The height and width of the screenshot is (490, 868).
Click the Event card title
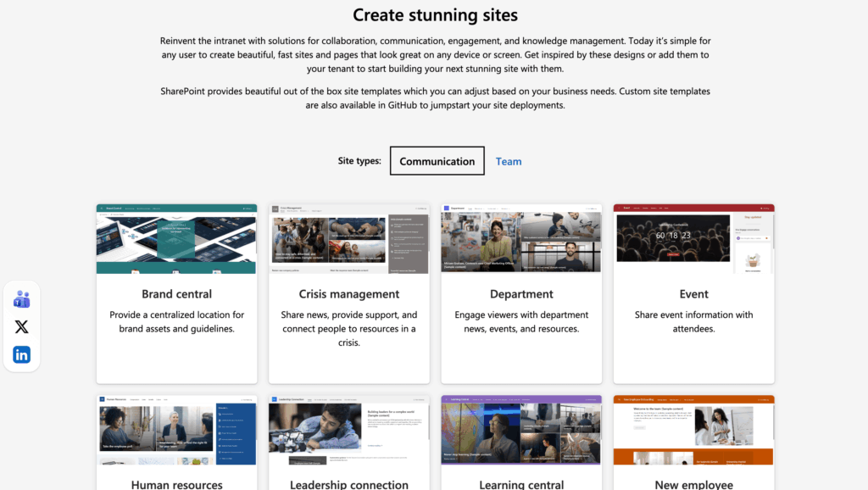coord(693,294)
